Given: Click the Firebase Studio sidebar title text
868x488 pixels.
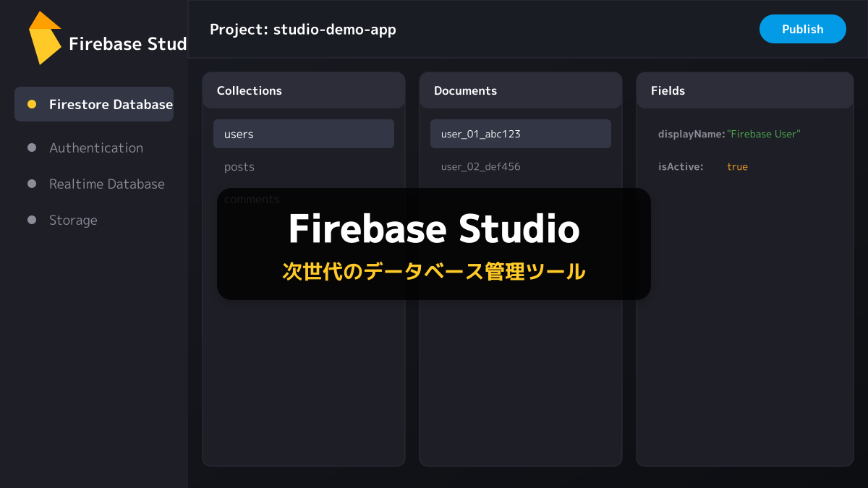Looking at the screenshot, I should pyautogui.click(x=128, y=43).
